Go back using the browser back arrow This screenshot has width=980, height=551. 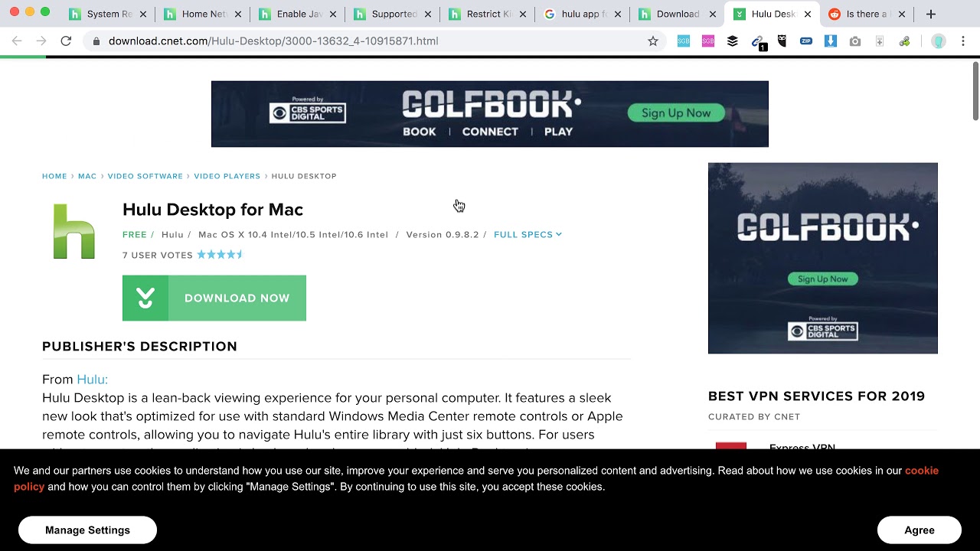[17, 41]
